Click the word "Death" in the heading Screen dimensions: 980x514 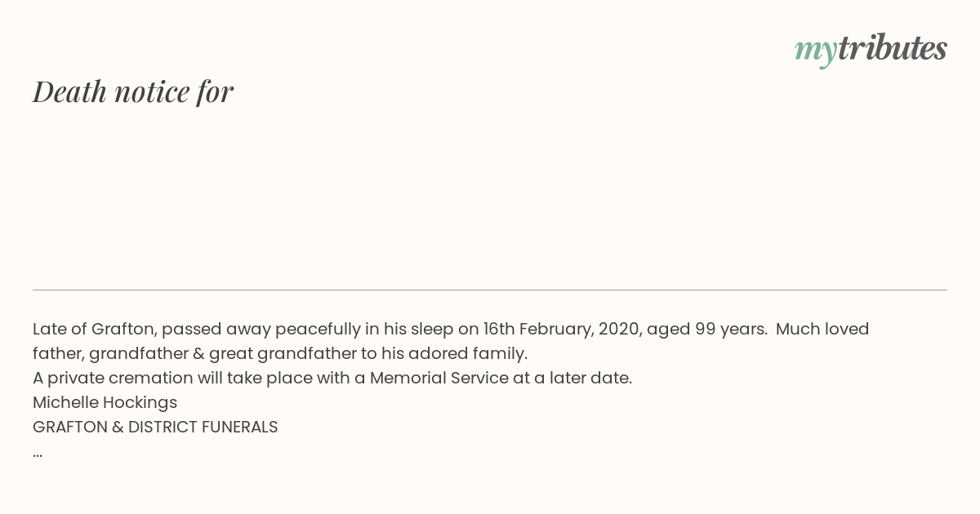pyautogui.click(x=70, y=91)
